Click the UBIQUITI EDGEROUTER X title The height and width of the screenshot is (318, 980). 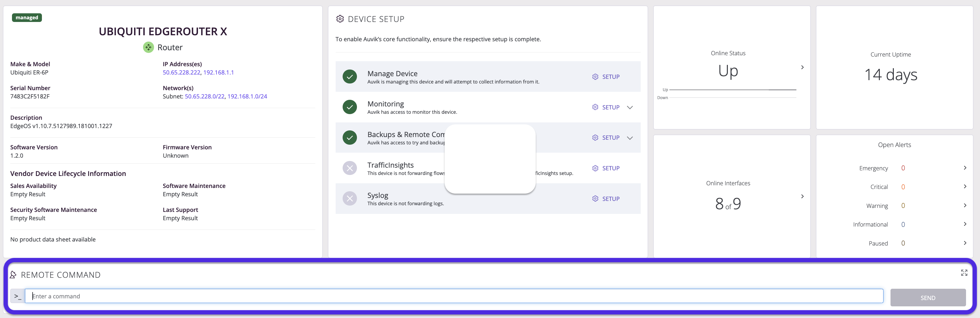(163, 31)
